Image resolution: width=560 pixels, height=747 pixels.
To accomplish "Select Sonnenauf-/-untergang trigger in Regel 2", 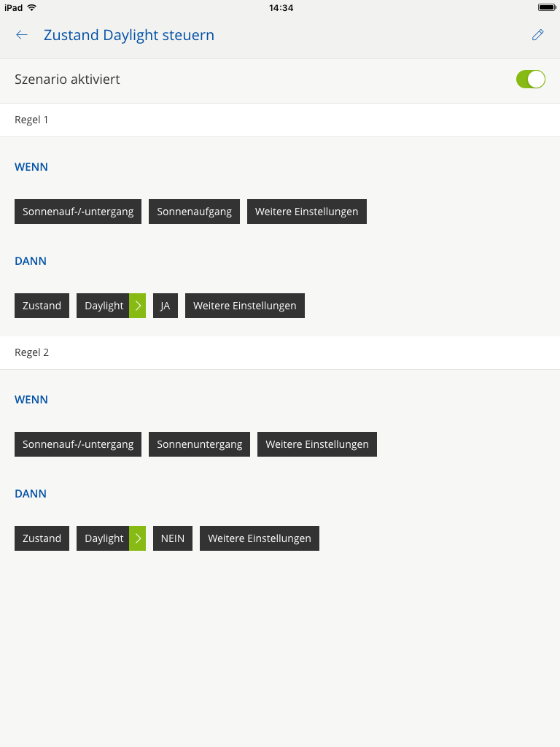I will coord(78,444).
